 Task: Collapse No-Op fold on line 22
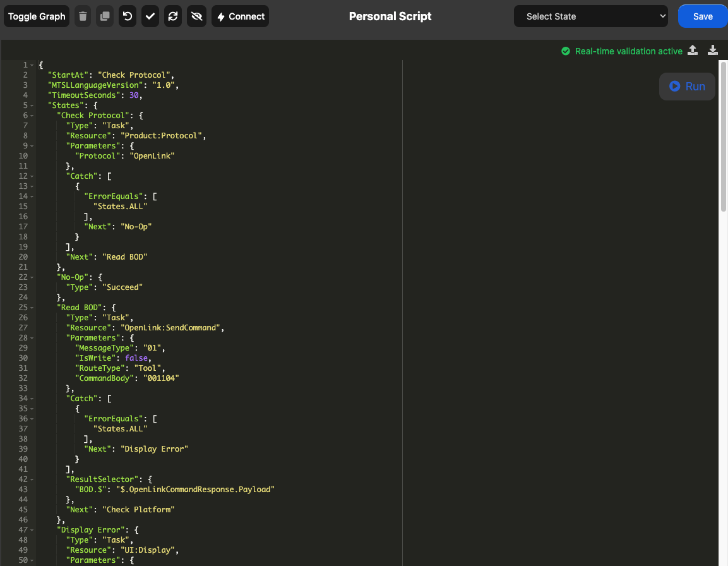32,277
